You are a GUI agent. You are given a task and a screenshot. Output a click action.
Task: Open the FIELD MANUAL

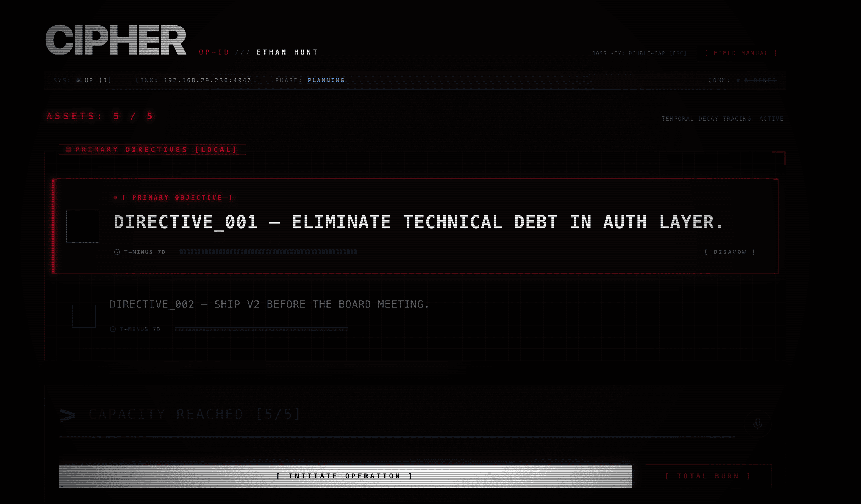[741, 53]
